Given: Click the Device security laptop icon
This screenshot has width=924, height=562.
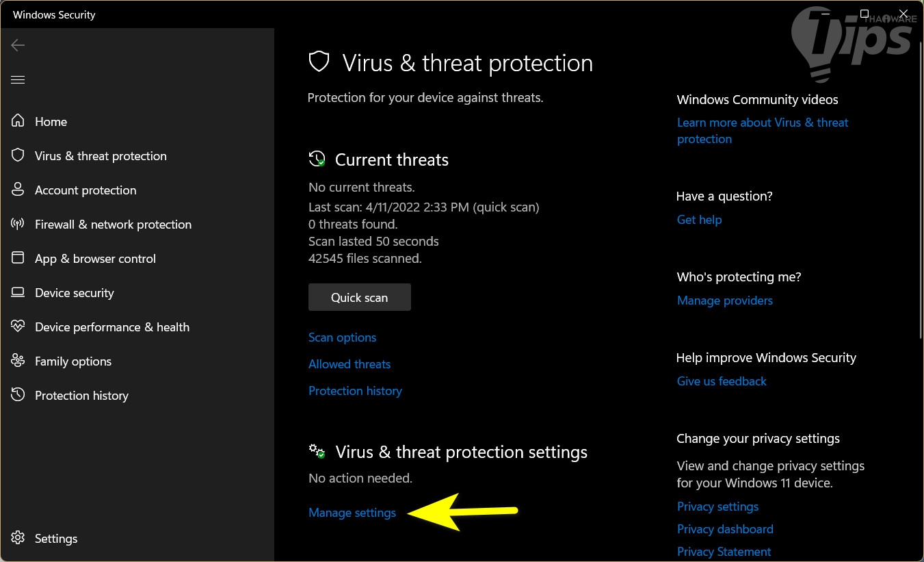Looking at the screenshot, I should (x=18, y=292).
